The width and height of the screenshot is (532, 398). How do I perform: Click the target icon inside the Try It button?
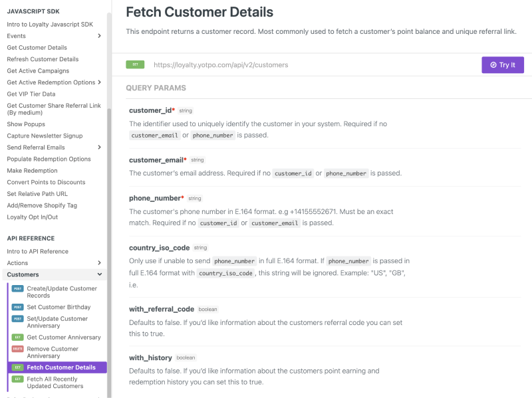[492, 64]
